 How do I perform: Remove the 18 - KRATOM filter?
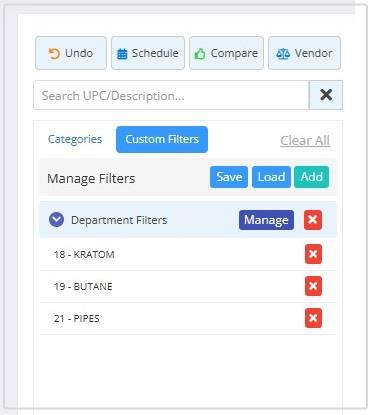pos(313,254)
